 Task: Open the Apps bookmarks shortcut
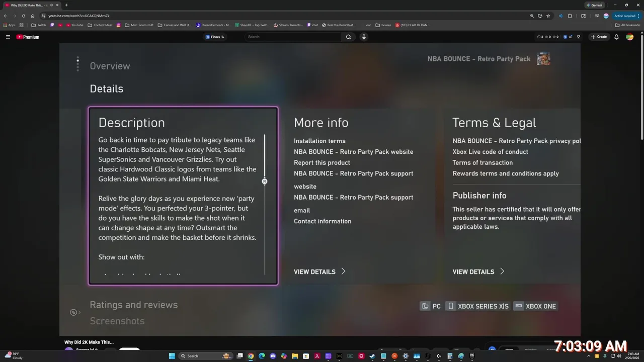9,25
